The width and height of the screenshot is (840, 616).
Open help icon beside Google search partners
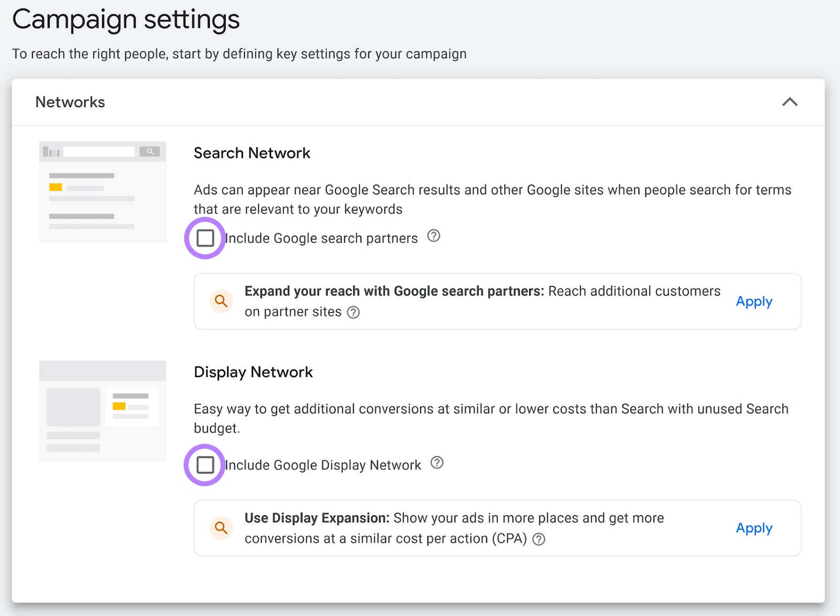(x=434, y=236)
